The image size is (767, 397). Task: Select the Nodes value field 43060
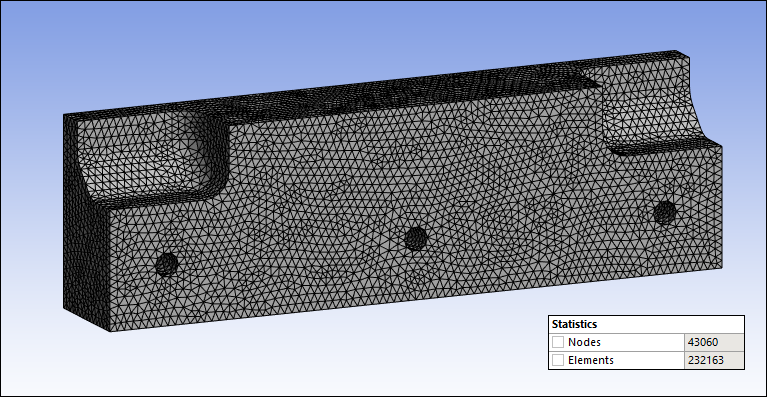click(x=714, y=342)
